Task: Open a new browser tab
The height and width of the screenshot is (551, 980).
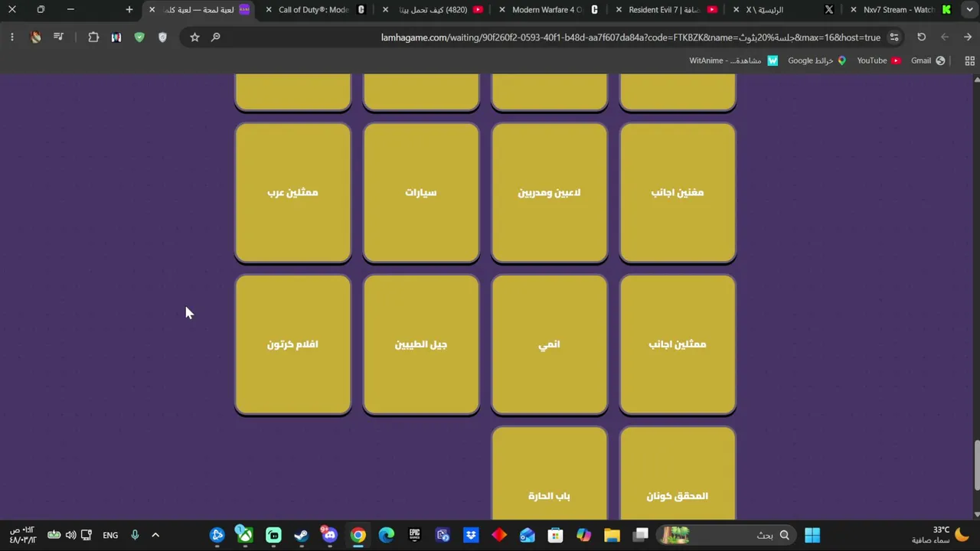Action: (x=129, y=10)
